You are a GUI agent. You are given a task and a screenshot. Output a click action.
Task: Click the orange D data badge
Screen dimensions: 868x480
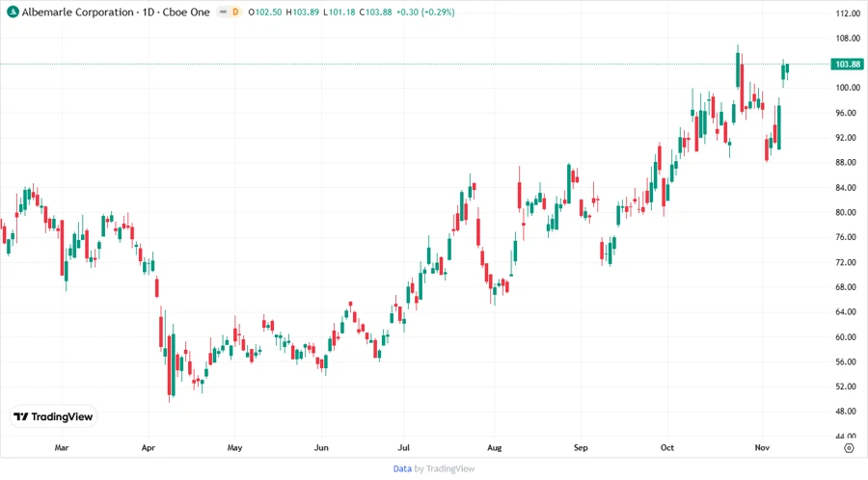[235, 13]
